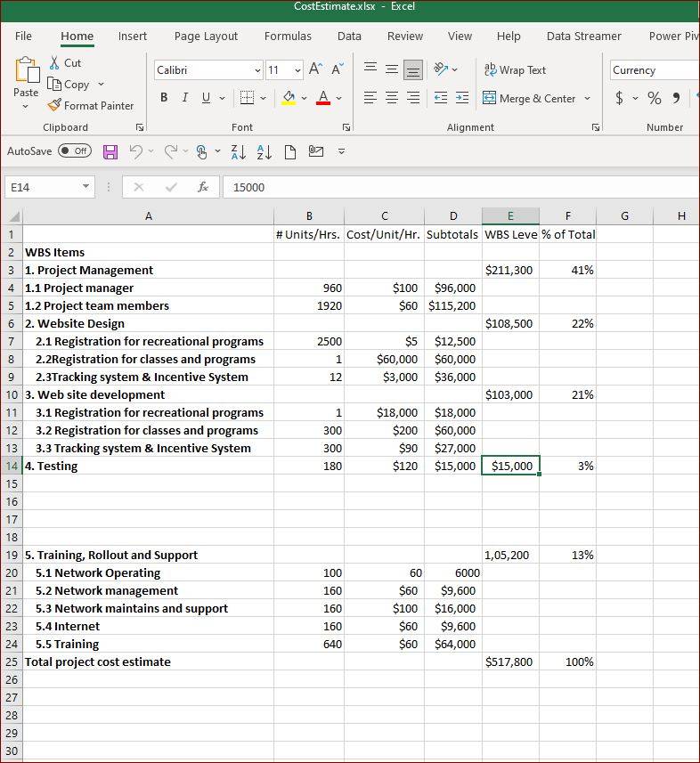The width and height of the screenshot is (700, 763).
Task: Click the Wrap Text button
Action: 515,70
